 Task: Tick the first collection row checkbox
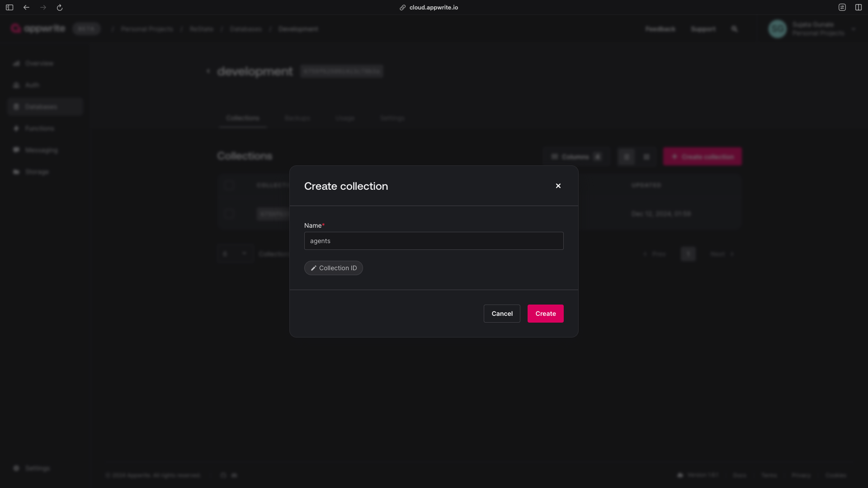click(229, 214)
